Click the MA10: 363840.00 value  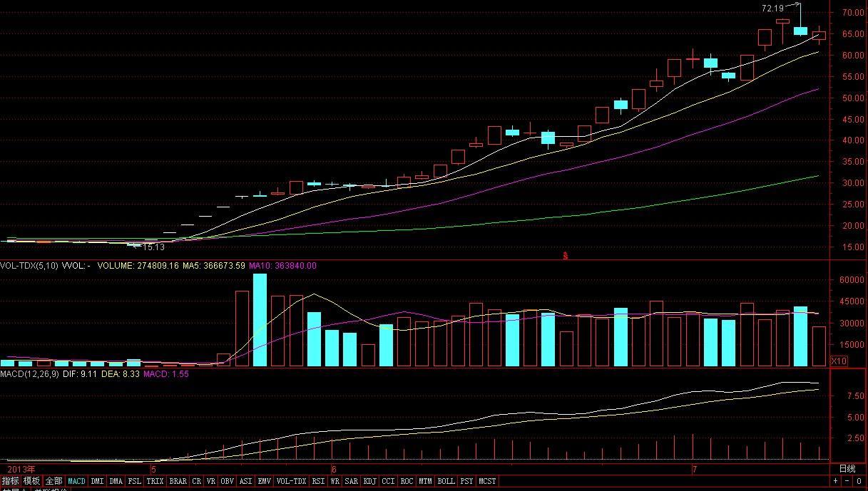pos(282,266)
